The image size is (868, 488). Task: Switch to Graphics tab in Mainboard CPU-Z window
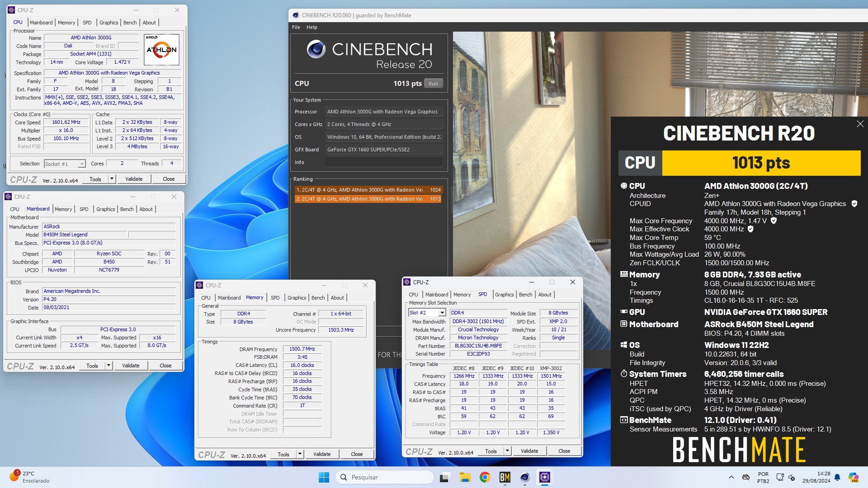[105, 209]
